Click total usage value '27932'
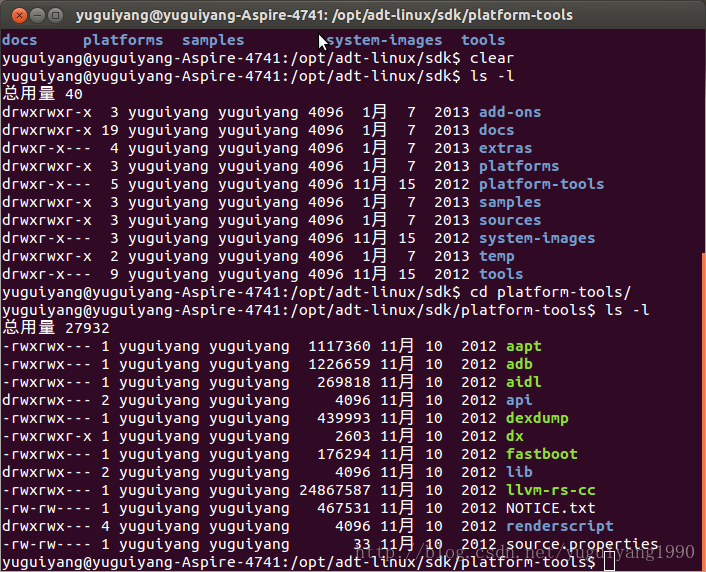This screenshot has height=572, width=706. [x=87, y=328]
